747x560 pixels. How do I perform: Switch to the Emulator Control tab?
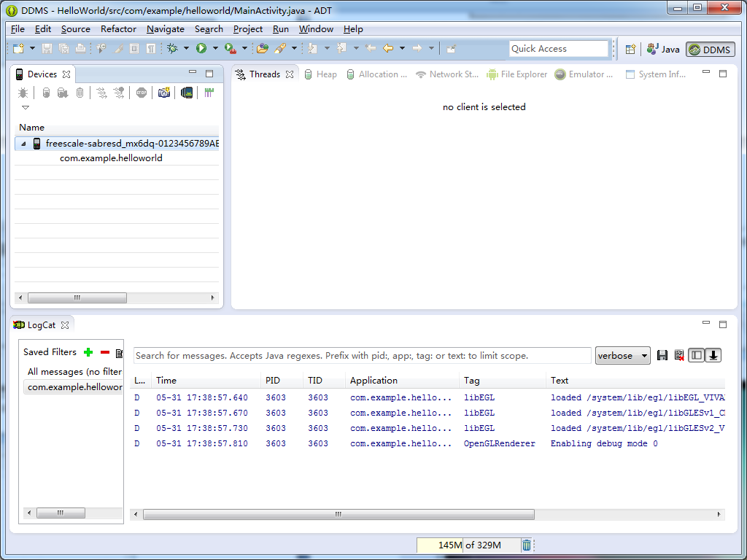pos(584,74)
